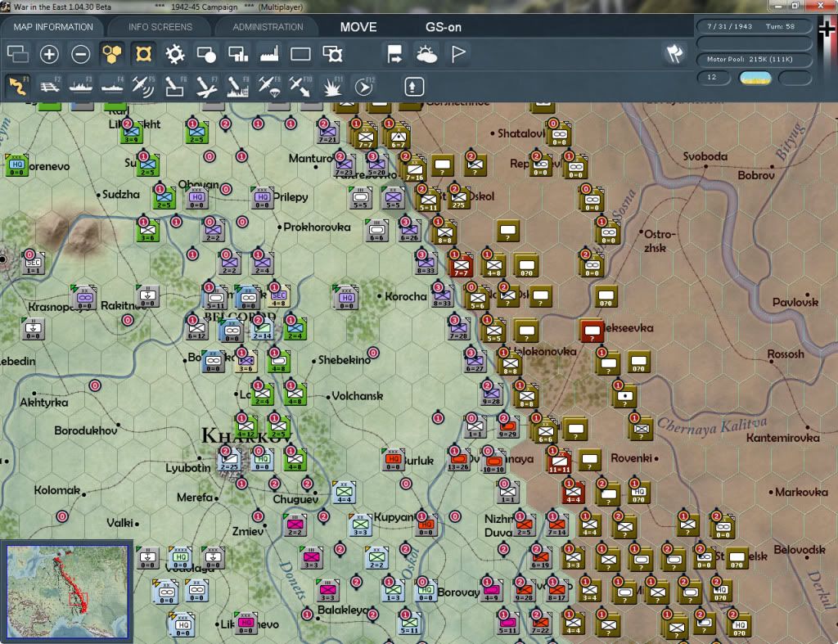
Task: Click the Kantemirovka town label
Action: pos(783,439)
